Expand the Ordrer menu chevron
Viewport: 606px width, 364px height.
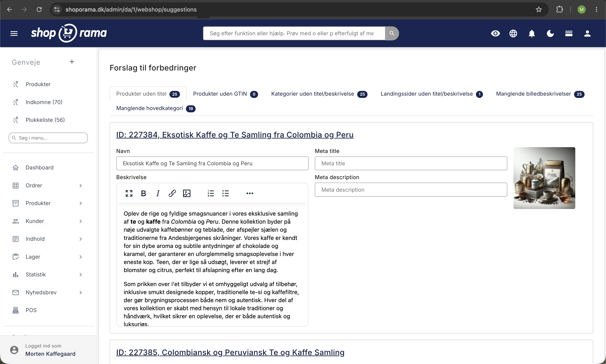tap(80, 186)
